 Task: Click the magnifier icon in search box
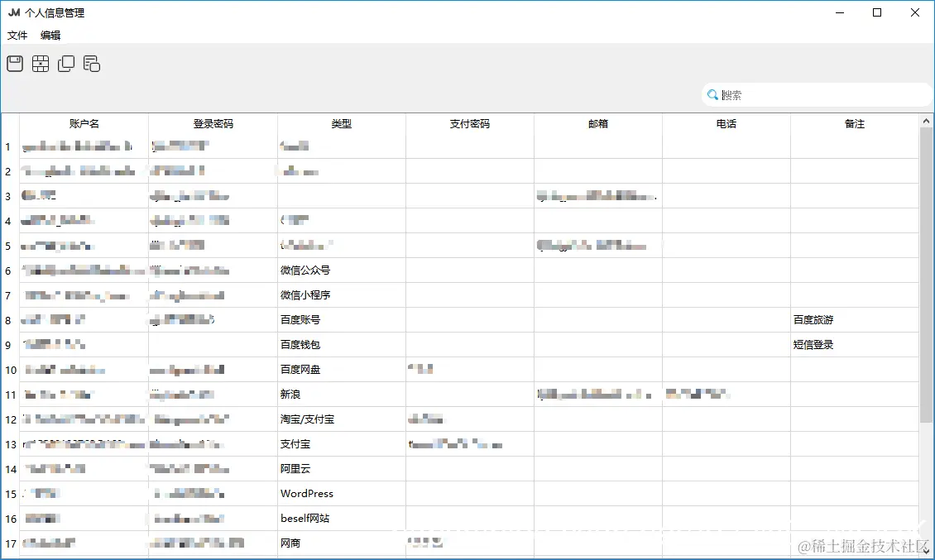click(712, 95)
